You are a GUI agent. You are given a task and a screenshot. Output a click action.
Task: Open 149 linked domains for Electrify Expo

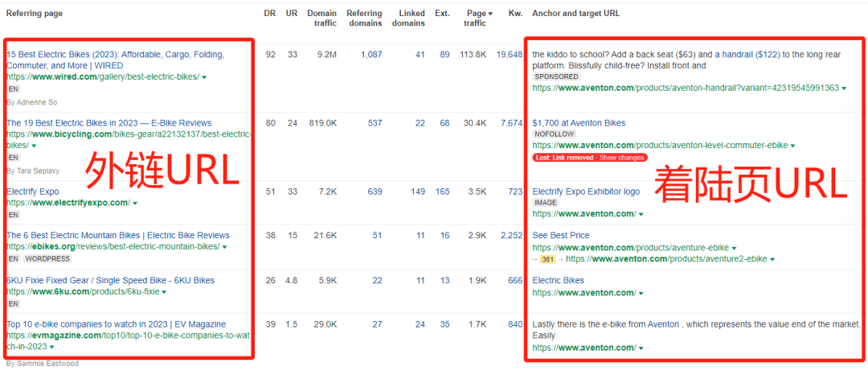[418, 192]
